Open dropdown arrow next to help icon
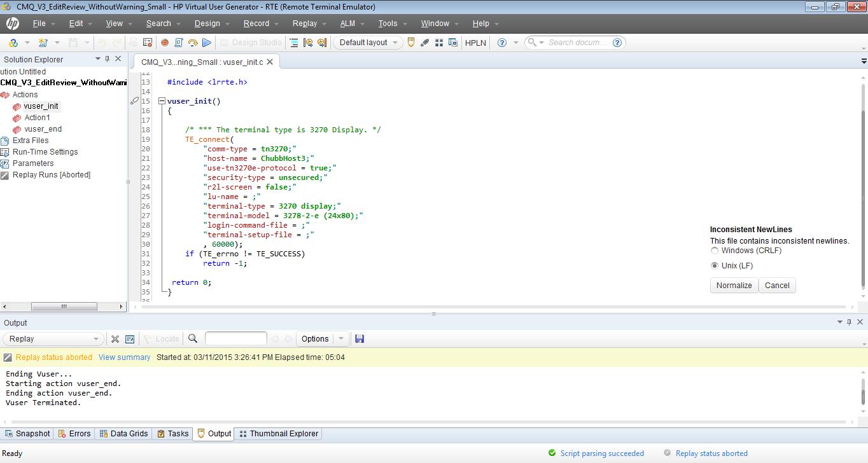 515,43
